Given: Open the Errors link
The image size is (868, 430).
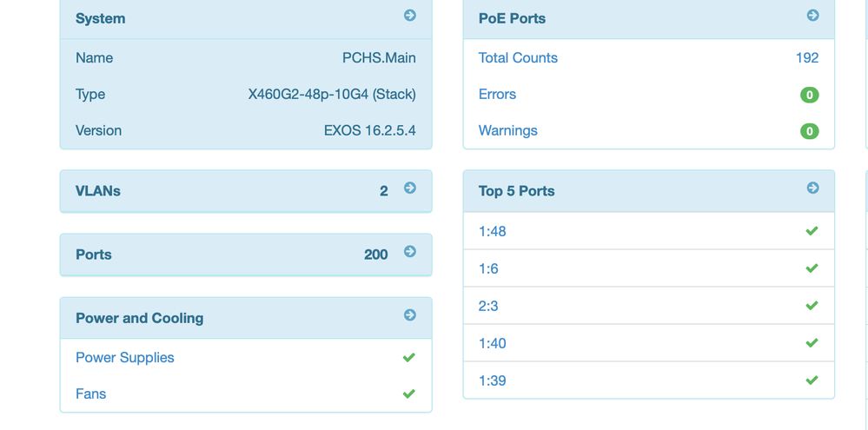Looking at the screenshot, I should tap(497, 95).
